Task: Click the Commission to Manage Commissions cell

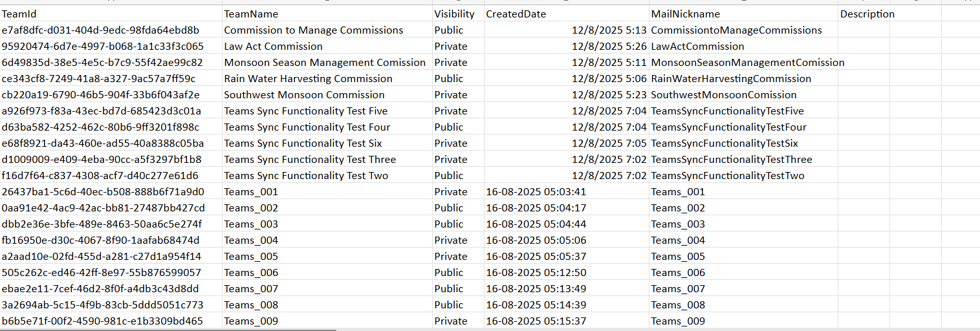Action: click(x=313, y=30)
